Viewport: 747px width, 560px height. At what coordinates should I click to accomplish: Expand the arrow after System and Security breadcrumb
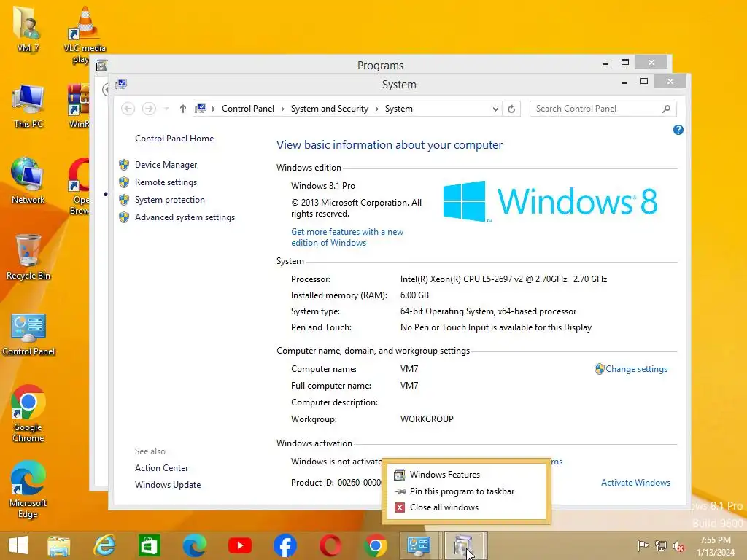pyautogui.click(x=377, y=109)
